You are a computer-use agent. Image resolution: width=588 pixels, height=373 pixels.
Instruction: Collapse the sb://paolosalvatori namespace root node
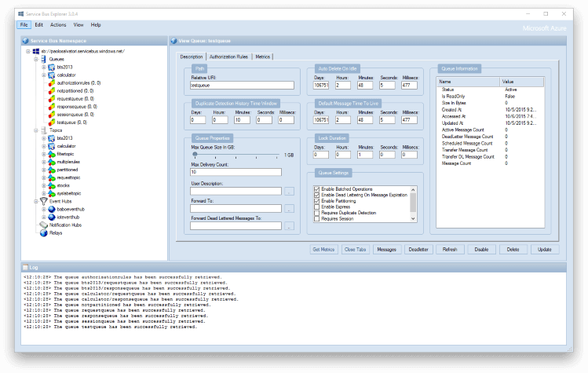[x=28, y=51]
